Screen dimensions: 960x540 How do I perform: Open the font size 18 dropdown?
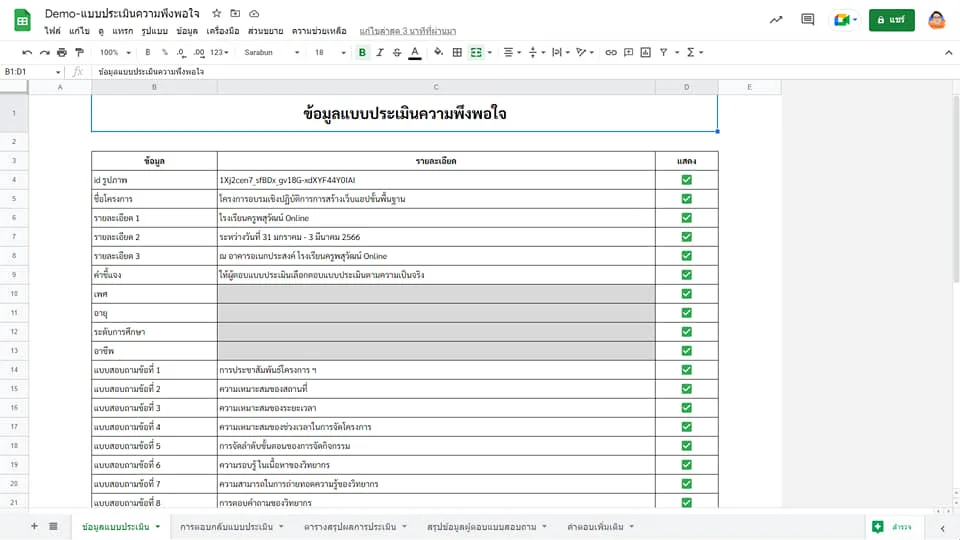tap(330, 53)
